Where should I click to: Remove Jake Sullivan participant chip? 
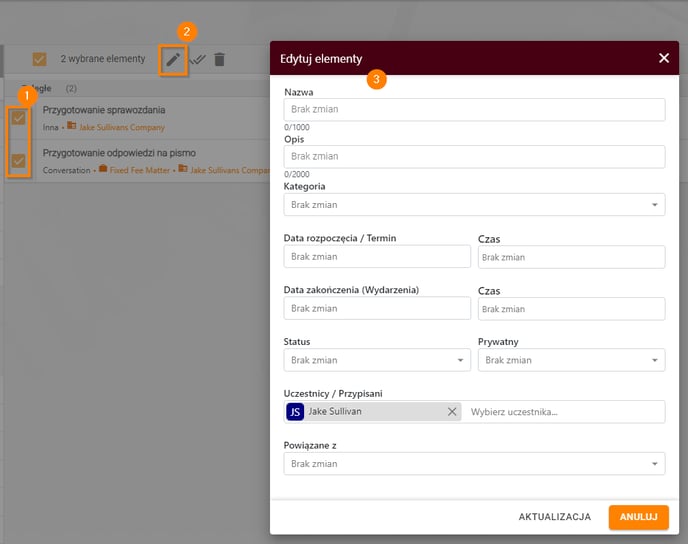(452, 412)
